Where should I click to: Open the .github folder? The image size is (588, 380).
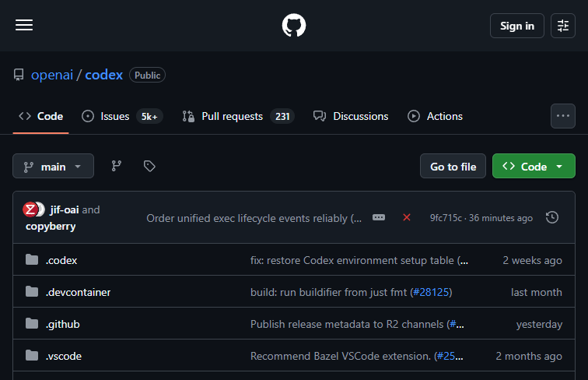(x=63, y=324)
